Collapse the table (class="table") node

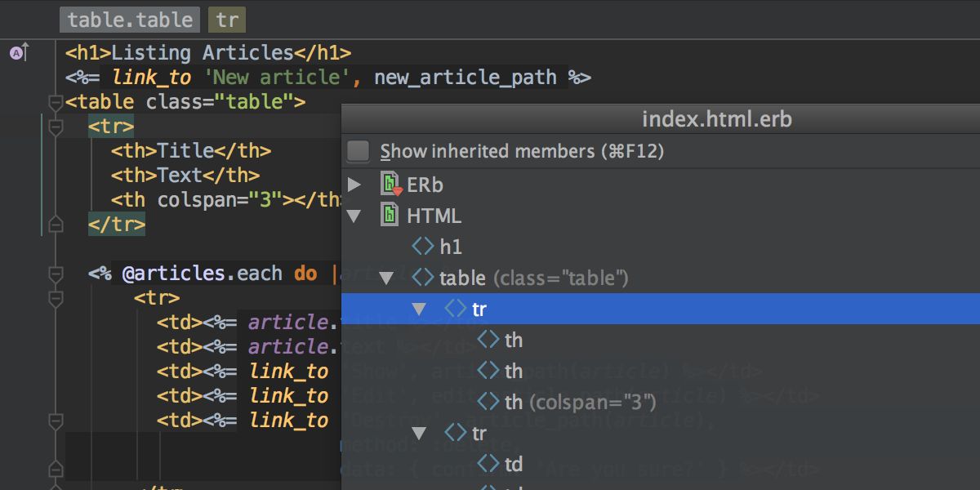pos(386,278)
